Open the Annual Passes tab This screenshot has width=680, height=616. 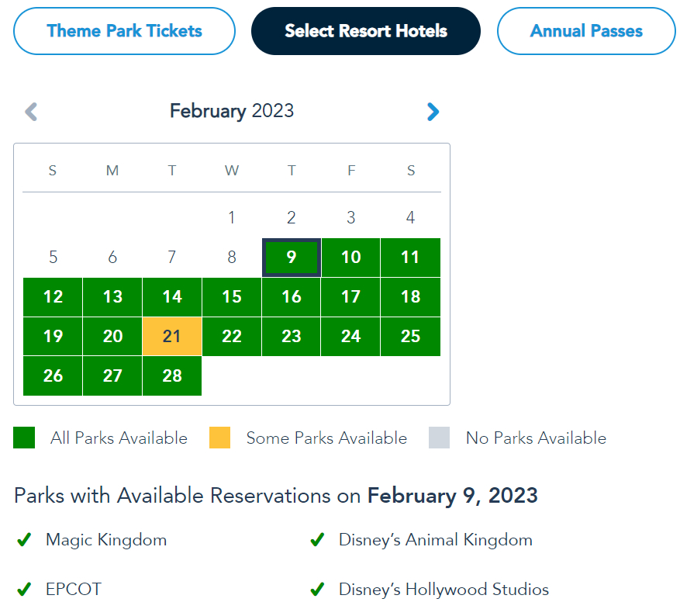pos(586,31)
